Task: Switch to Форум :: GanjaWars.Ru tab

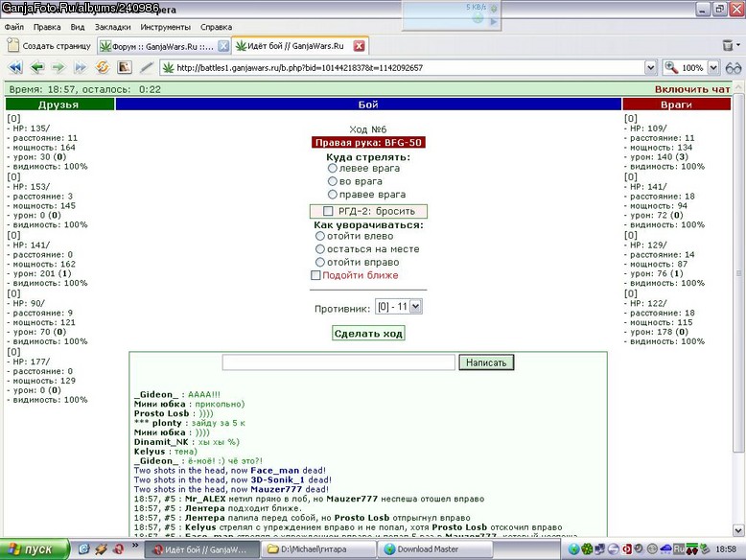Action: pyautogui.click(x=164, y=46)
